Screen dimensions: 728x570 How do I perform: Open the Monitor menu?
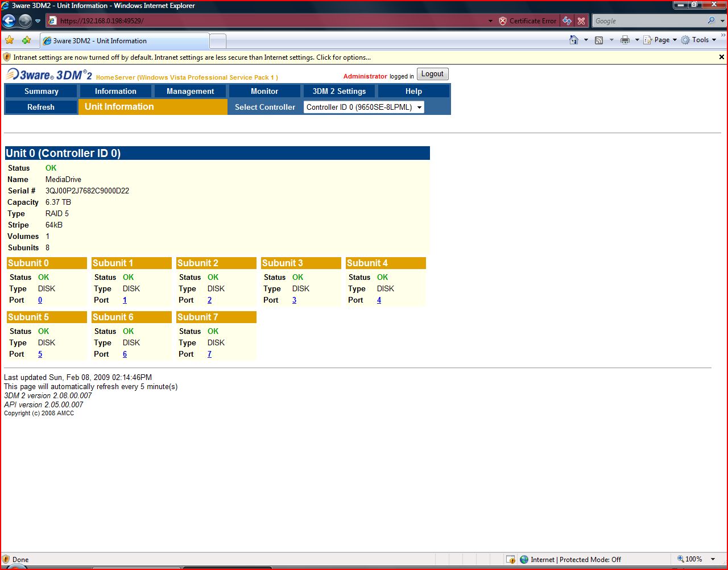pyautogui.click(x=264, y=91)
